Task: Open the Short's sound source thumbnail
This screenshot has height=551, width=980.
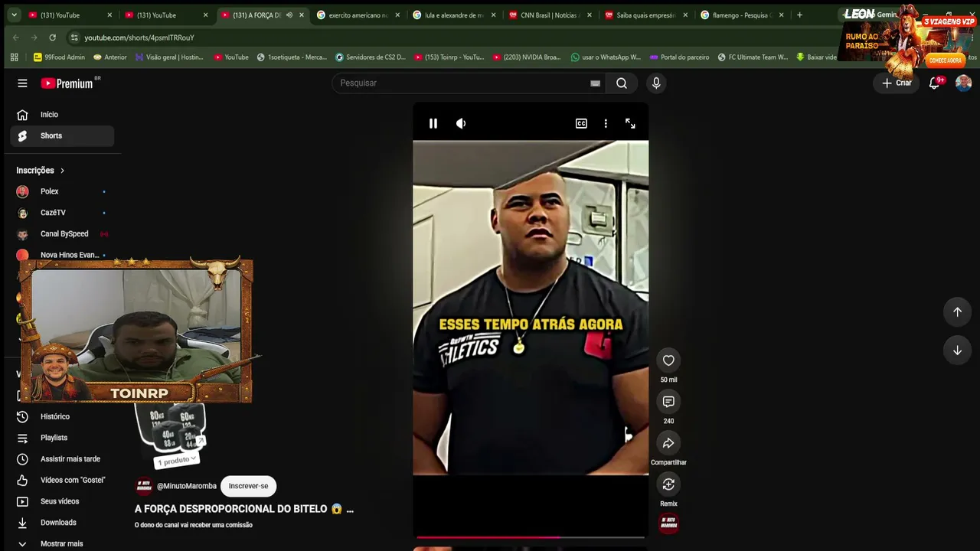Action: [668, 523]
